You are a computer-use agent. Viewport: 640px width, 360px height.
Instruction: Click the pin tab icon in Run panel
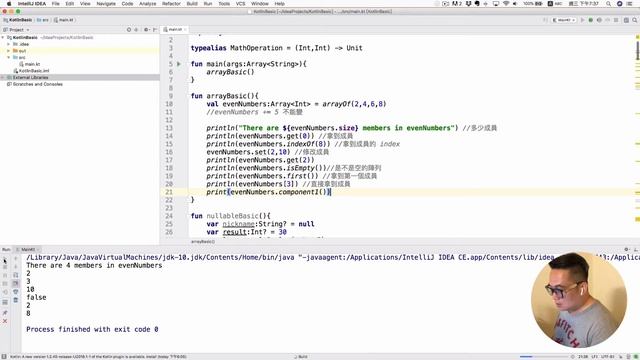(5, 313)
